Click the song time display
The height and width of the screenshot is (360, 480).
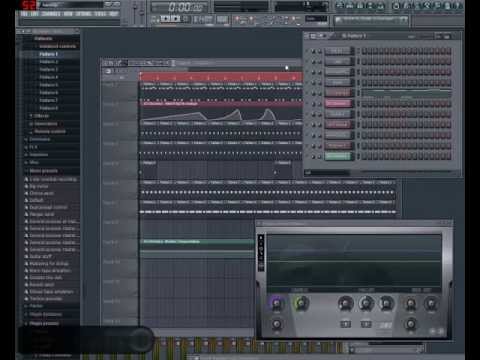[x=184, y=7]
